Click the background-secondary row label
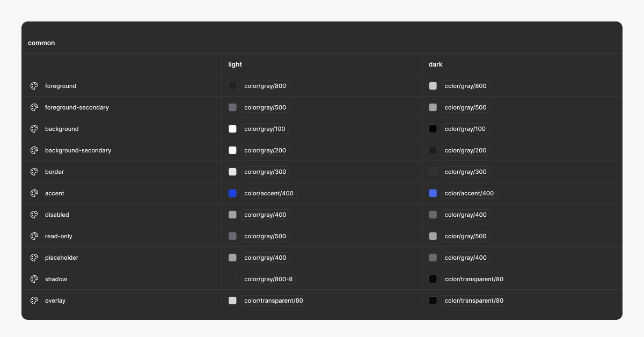Image resolution: width=644 pixels, height=337 pixels. [x=78, y=150]
